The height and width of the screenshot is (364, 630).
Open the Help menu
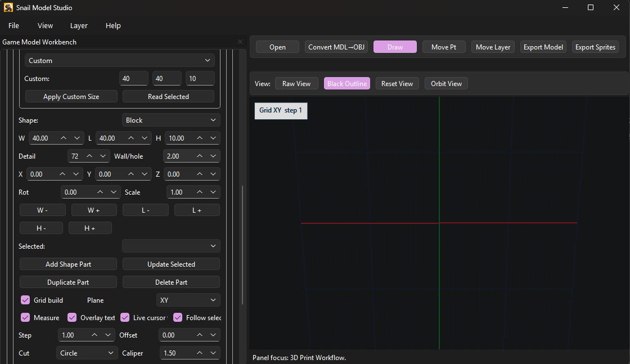coord(113,25)
